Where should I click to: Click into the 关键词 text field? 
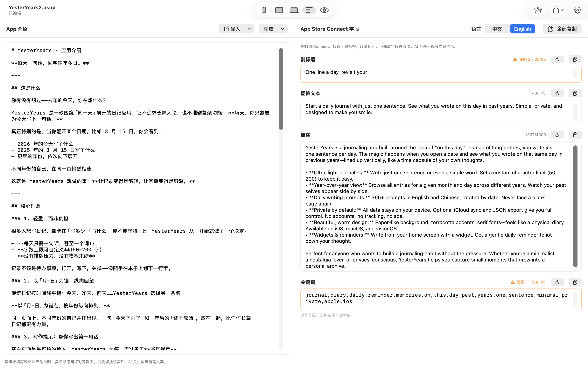tap(441, 299)
